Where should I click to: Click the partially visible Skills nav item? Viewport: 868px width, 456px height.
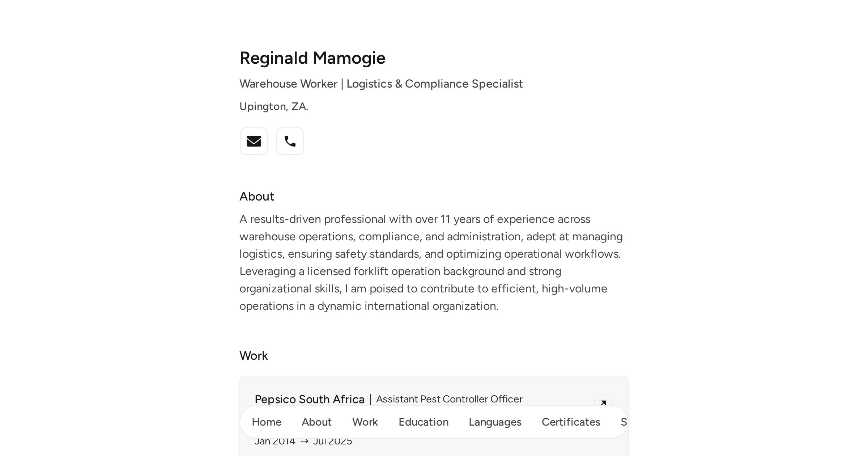pos(625,422)
